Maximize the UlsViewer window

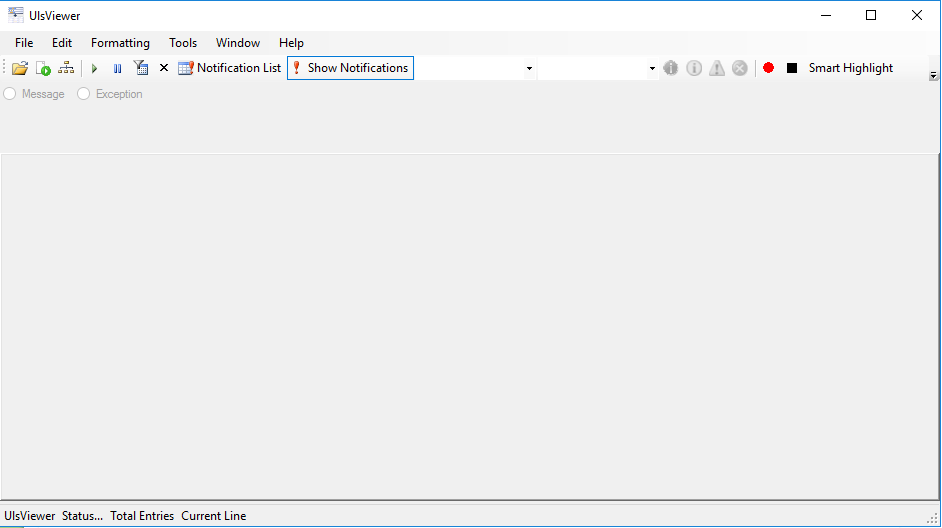pos(871,15)
